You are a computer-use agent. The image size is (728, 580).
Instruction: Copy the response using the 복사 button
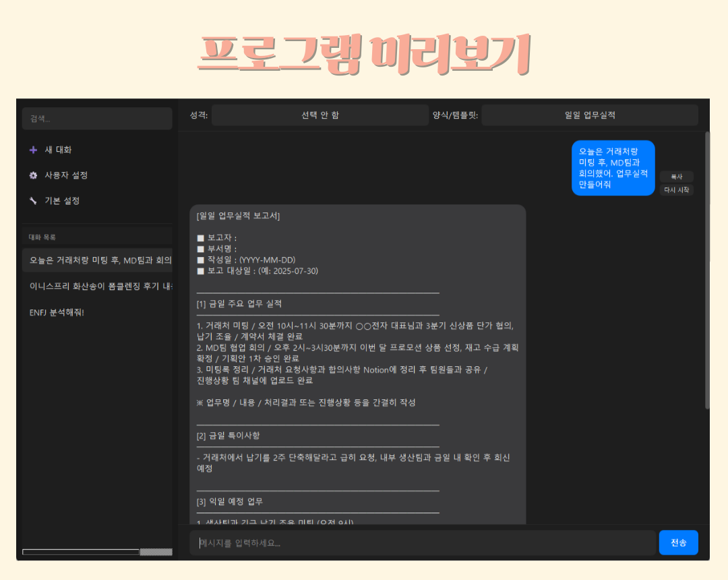pyautogui.click(x=677, y=176)
